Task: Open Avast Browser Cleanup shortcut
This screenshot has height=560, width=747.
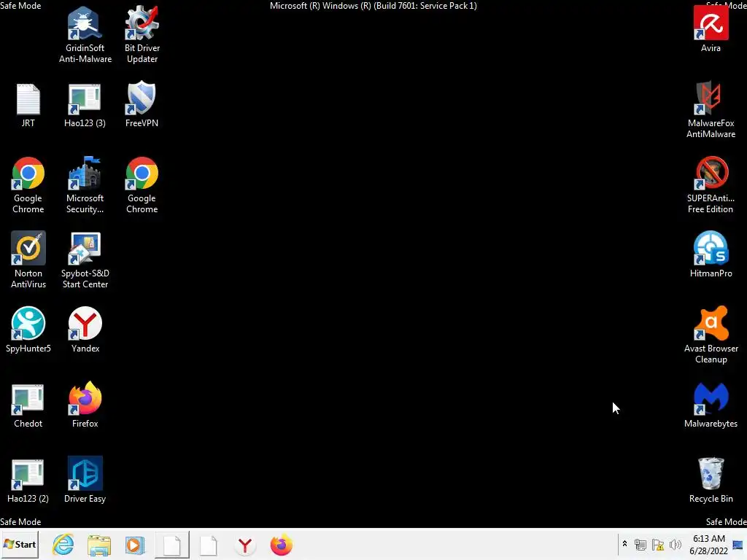Action: (x=711, y=335)
